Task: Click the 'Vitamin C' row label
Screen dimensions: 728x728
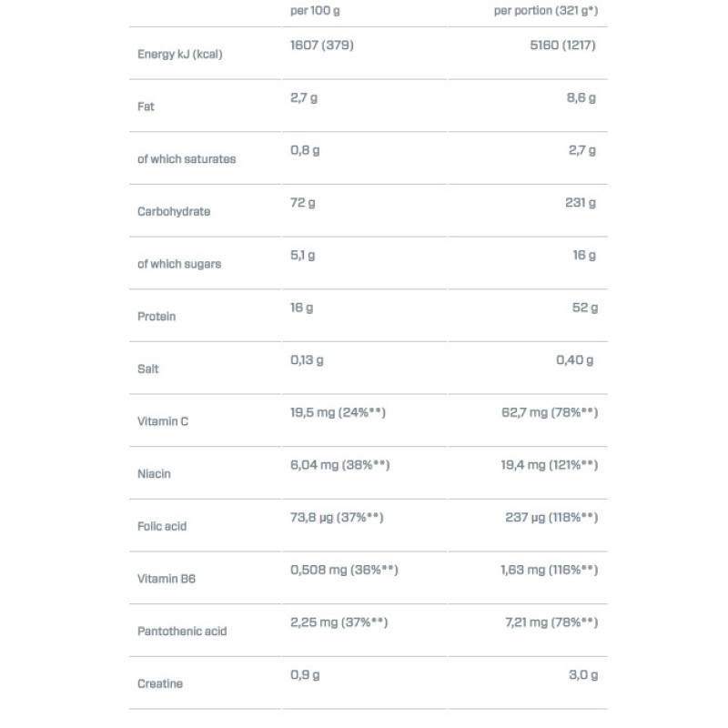Action: (163, 422)
